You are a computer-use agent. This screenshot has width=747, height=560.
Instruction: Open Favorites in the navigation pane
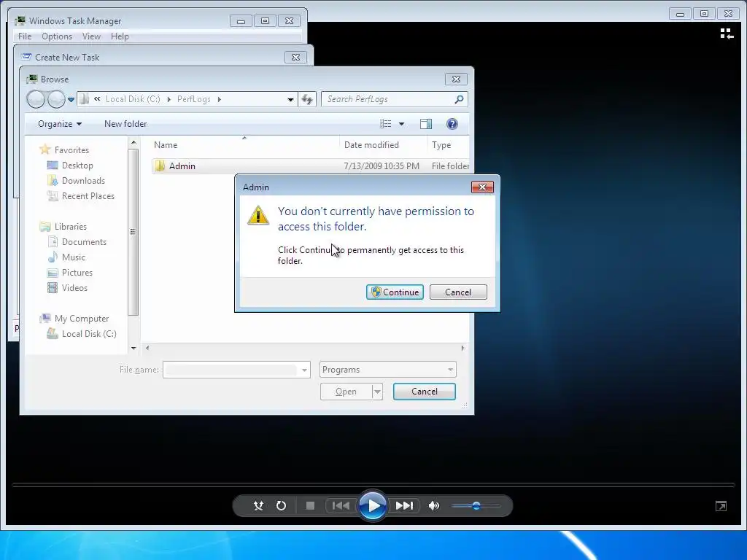click(71, 150)
